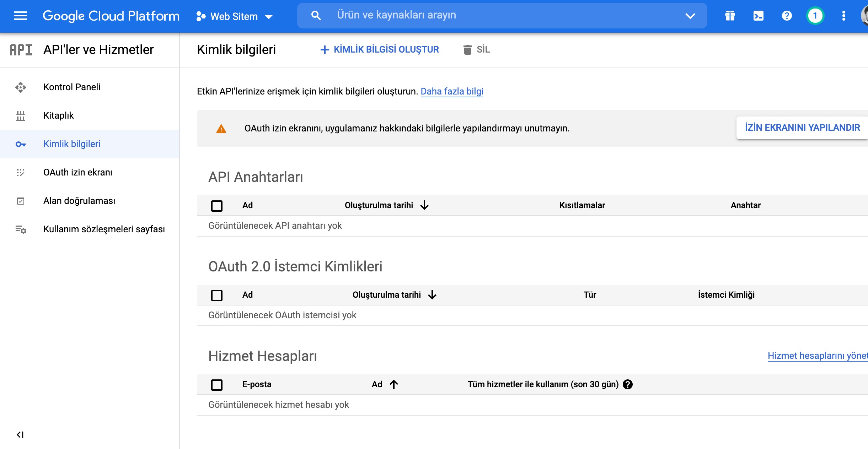The height and width of the screenshot is (449, 868).
Task: Open notifications badge showing 1
Action: tap(815, 16)
